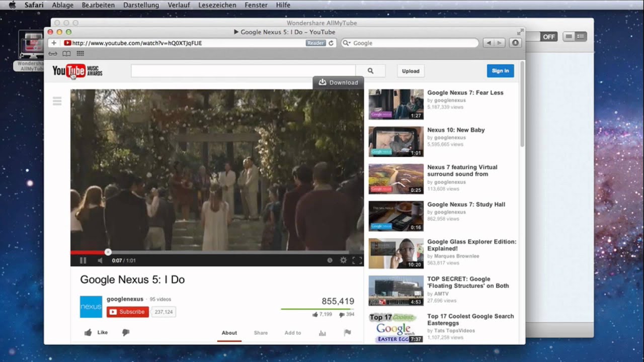
Task: Click the Google search field in toolbar
Action: click(410, 43)
